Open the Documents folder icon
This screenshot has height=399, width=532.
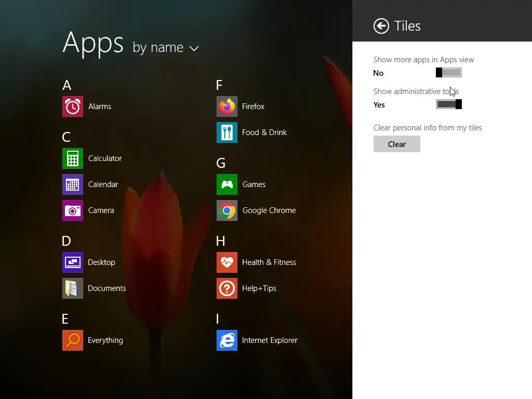pos(73,288)
